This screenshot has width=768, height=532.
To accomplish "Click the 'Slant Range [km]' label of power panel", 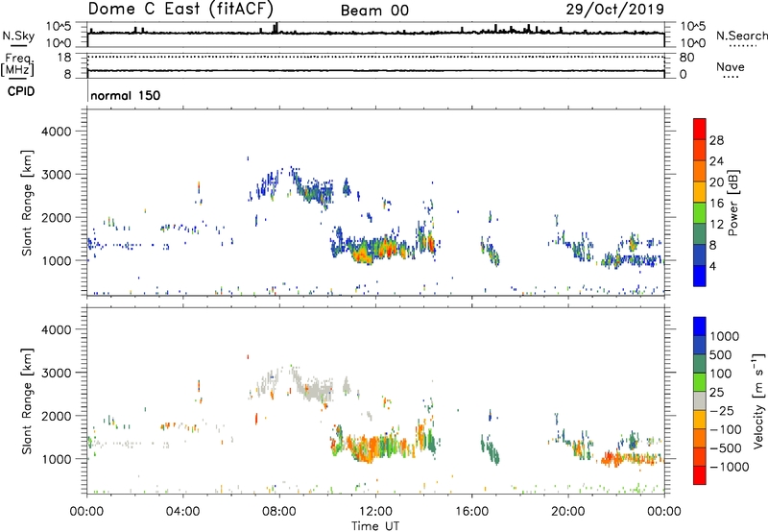I will [27, 203].
